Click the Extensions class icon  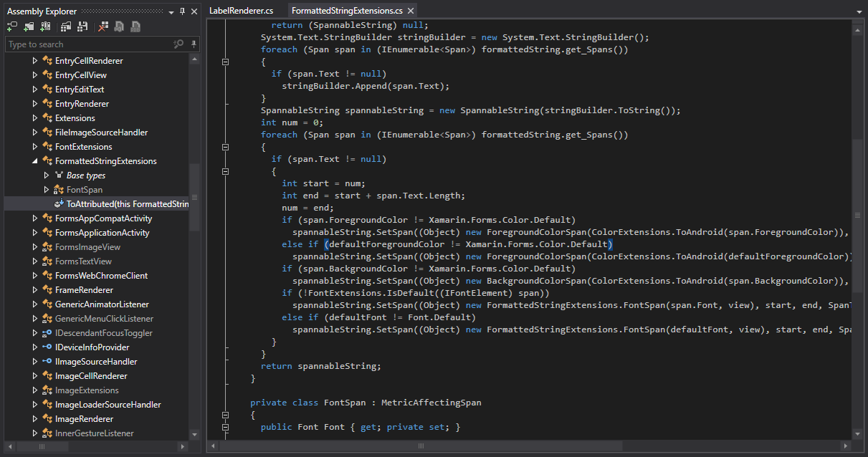click(47, 118)
